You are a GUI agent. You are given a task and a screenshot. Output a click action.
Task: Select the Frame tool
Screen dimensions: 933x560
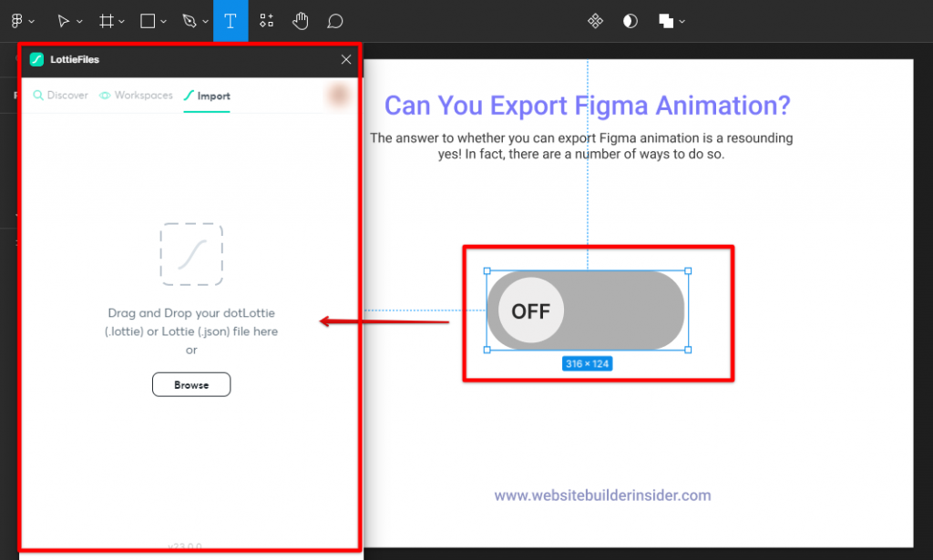(x=107, y=21)
